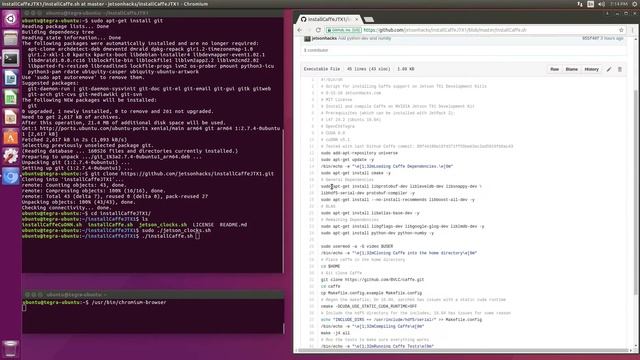Select the installCaffeJTX1 browser tab

(x=329, y=19)
